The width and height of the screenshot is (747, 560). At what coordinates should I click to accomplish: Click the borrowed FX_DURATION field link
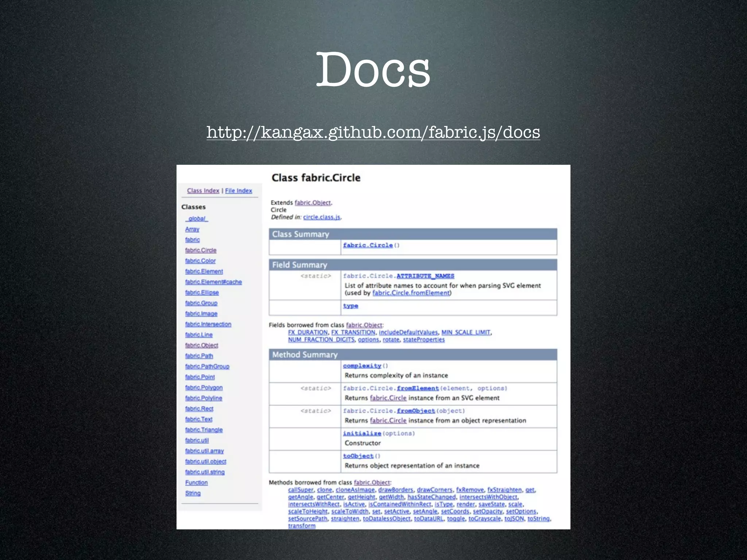pyautogui.click(x=307, y=332)
